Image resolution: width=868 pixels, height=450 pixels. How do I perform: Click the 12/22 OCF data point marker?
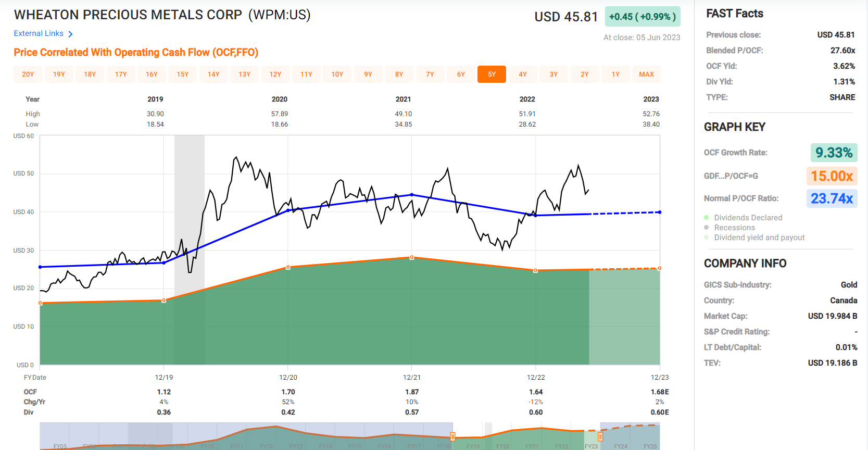click(x=535, y=270)
